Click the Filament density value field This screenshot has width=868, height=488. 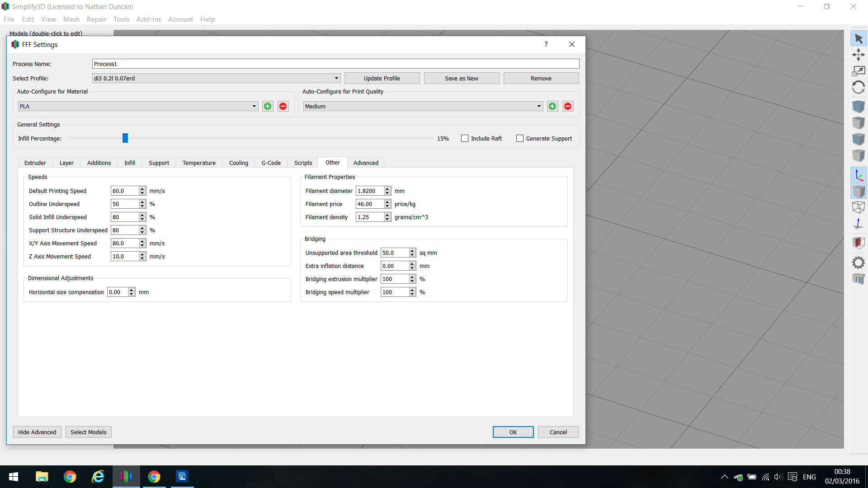370,217
